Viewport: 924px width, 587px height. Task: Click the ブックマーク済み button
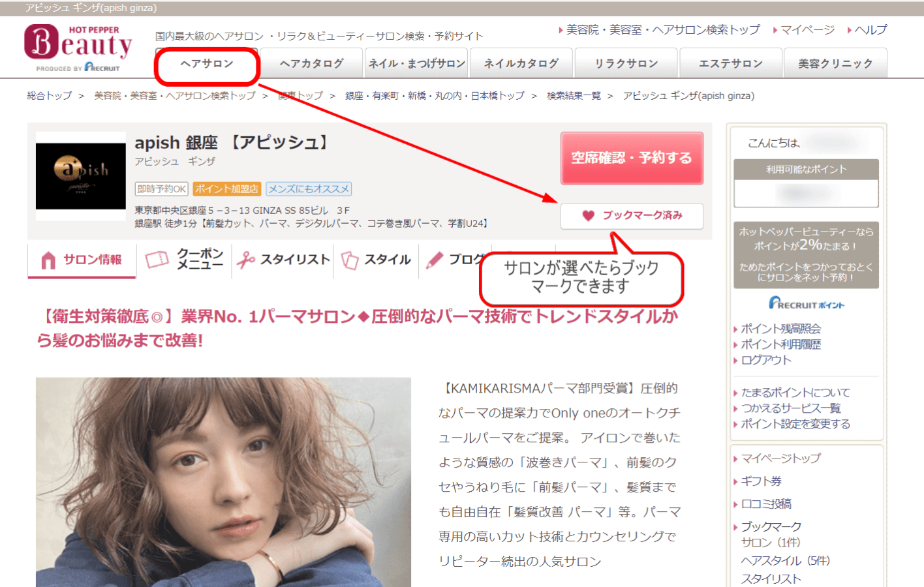[x=632, y=216]
